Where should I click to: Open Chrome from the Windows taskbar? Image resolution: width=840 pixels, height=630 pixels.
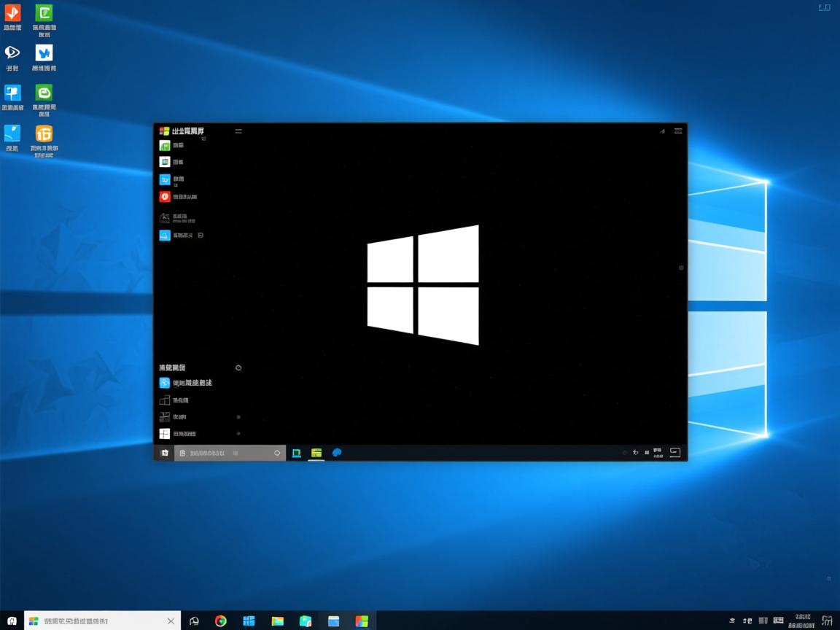[x=220, y=621]
